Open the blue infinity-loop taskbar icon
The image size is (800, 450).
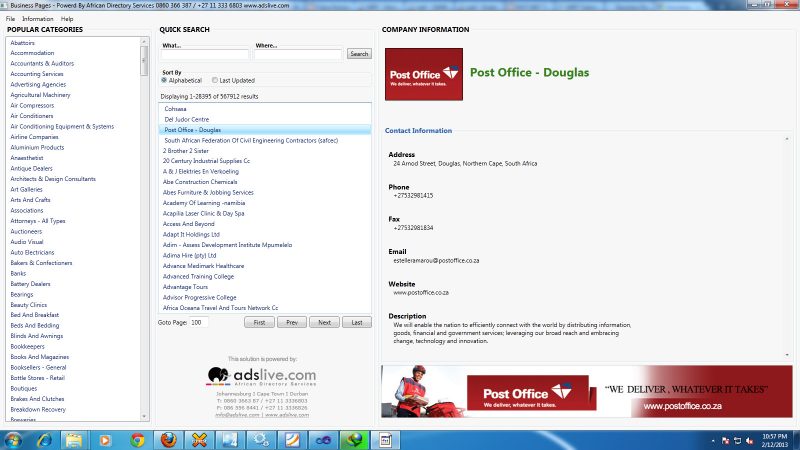323,440
